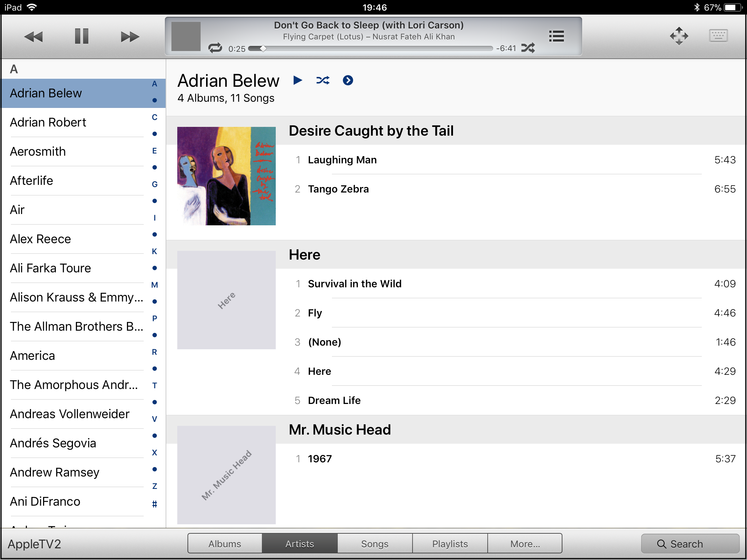Jump to letter M in index
Viewport: 747px width, 560px height.
point(155,285)
